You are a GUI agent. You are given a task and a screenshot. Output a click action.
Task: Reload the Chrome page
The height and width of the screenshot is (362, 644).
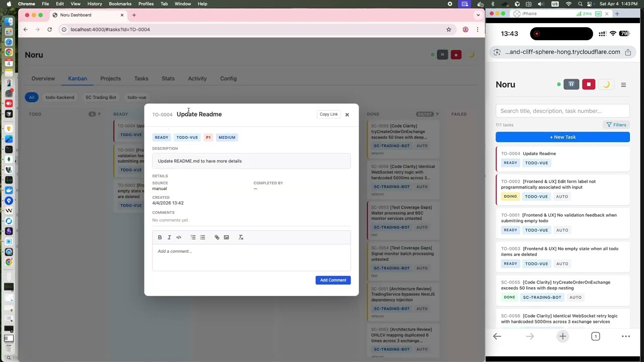(x=49, y=29)
